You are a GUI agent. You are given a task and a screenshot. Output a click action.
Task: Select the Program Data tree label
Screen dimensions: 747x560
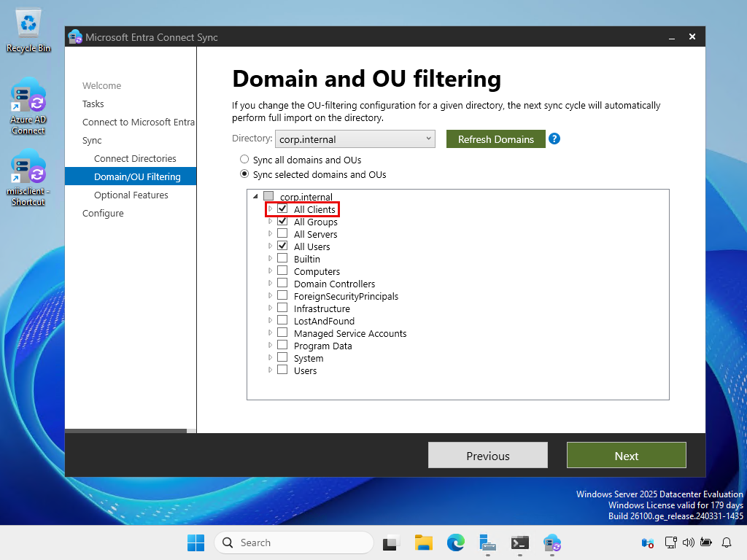tap(323, 346)
